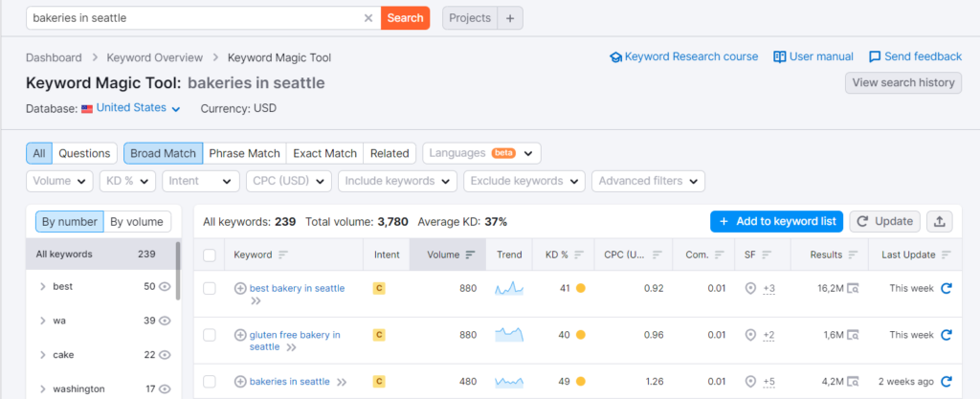Select the All keywords tab filter
The width and height of the screenshot is (980, 399).
click(x=38, y=153)
